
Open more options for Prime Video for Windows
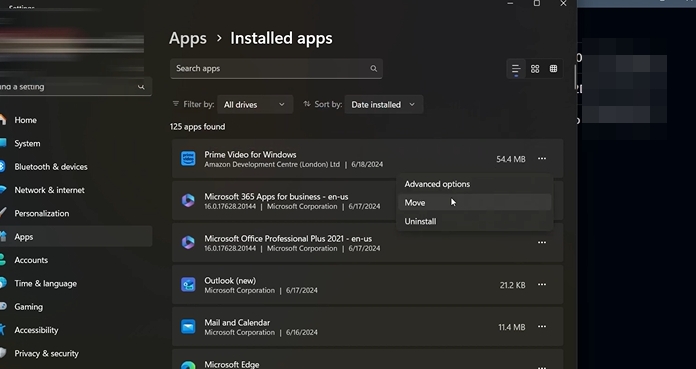542,159
